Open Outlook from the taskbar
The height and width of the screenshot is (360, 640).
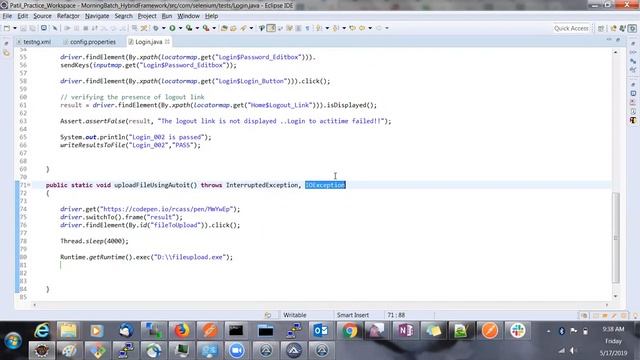(321, 331)
